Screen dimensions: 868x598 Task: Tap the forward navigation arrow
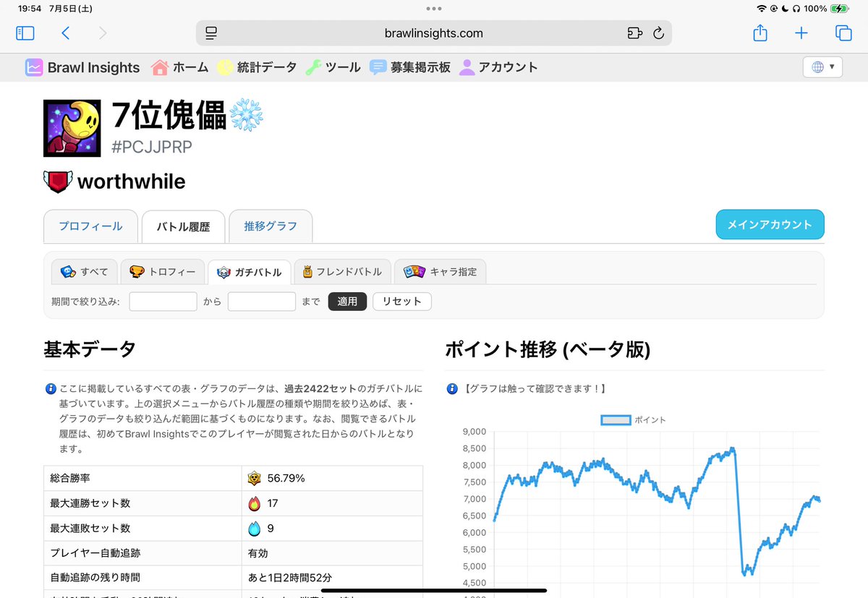tap(103, 33)
